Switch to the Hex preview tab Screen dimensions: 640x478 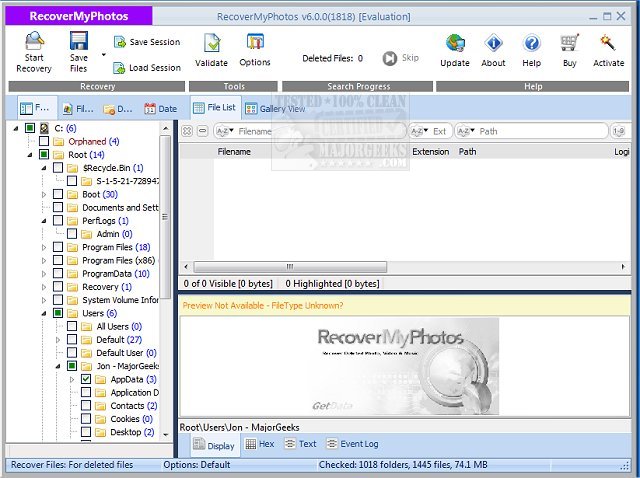click(x=260, y=444)
